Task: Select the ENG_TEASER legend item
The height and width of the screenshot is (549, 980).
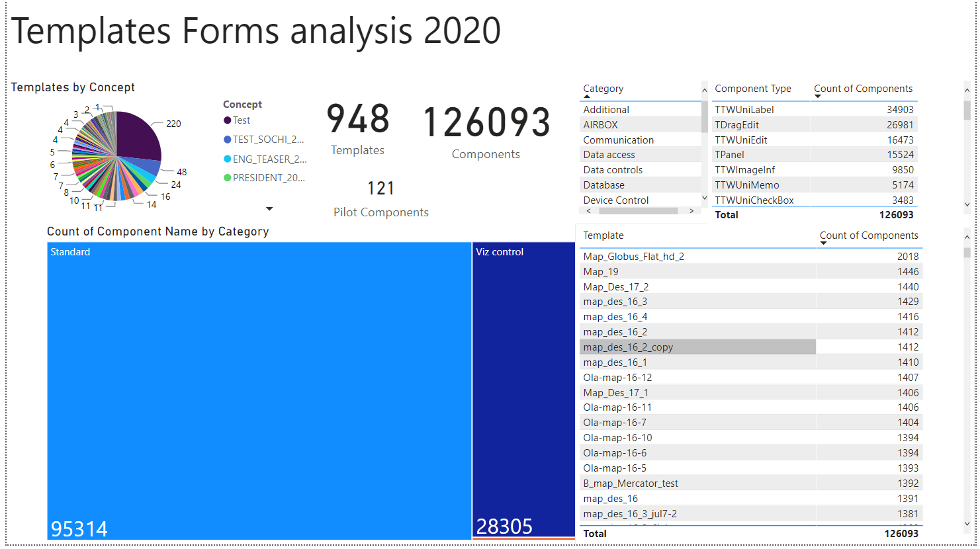Action: coord(269,159)
